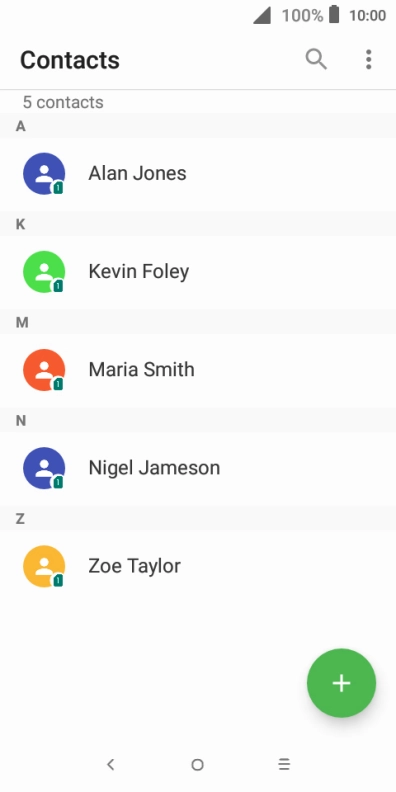The image size is (396, 792).
Task: Open the Kevin Foley contact
Action: pyautogui.click(x=198, y=272)
